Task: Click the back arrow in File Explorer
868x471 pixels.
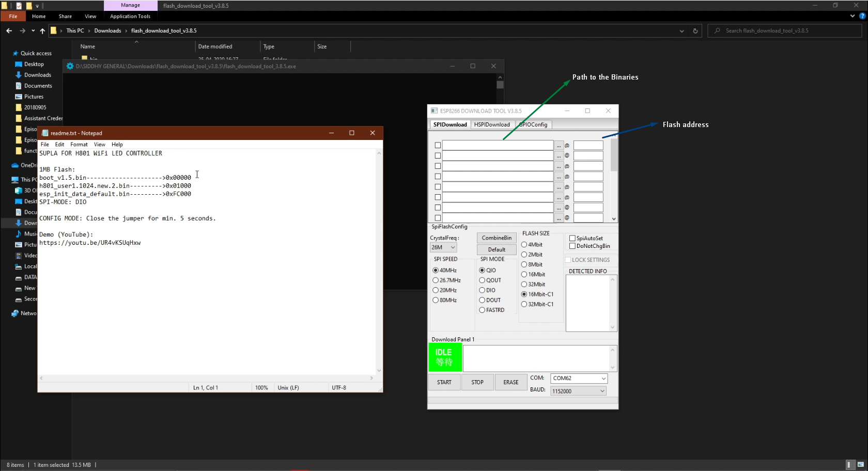Action: click(9, 30)
